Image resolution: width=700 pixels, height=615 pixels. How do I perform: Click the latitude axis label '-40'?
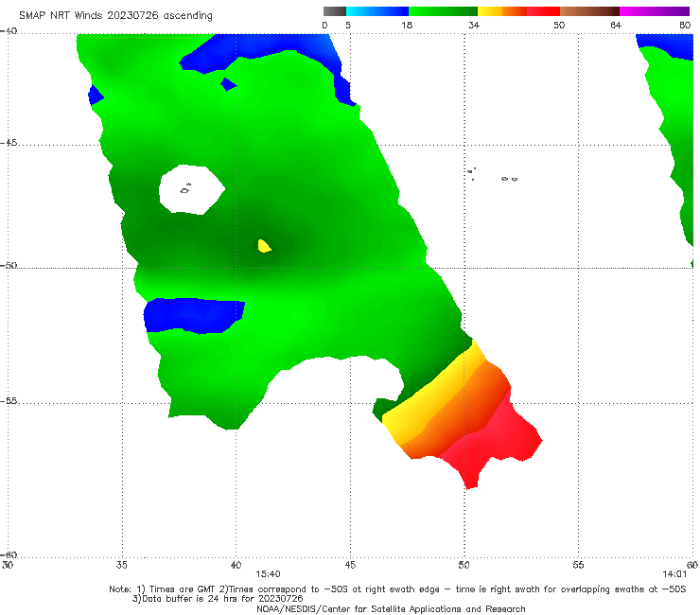pos(9,31)
